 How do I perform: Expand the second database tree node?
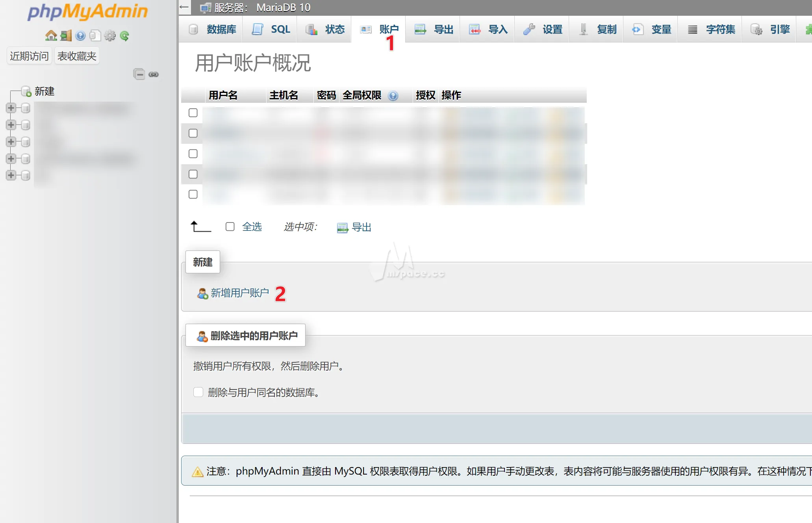tap(11, 125)
